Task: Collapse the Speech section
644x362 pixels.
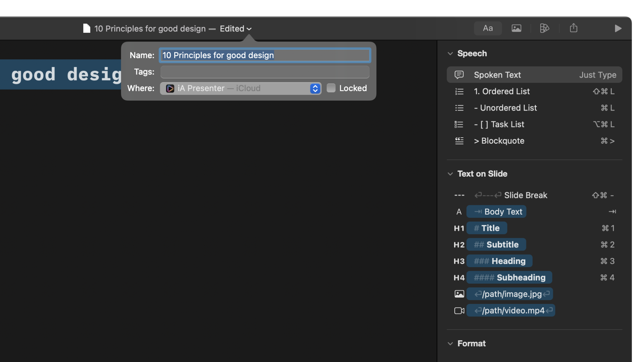Action: pyautogui.click(x=450, y=54)
